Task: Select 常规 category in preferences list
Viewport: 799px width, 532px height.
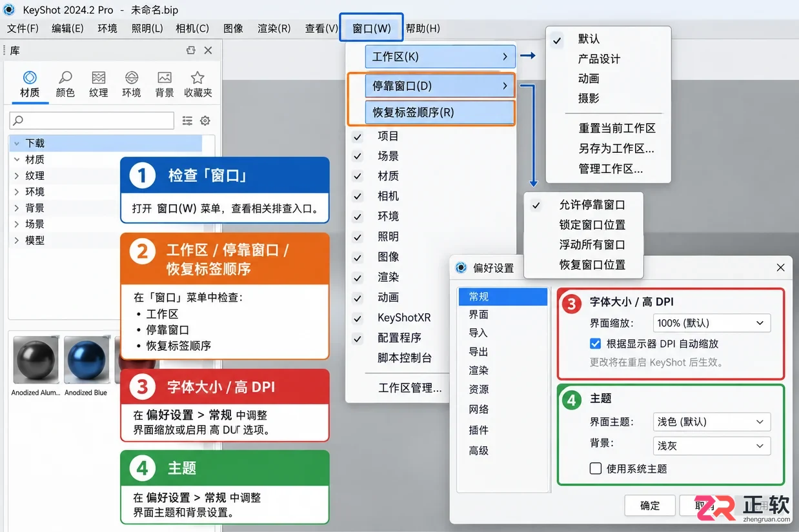Action: [x=503, y=297]
